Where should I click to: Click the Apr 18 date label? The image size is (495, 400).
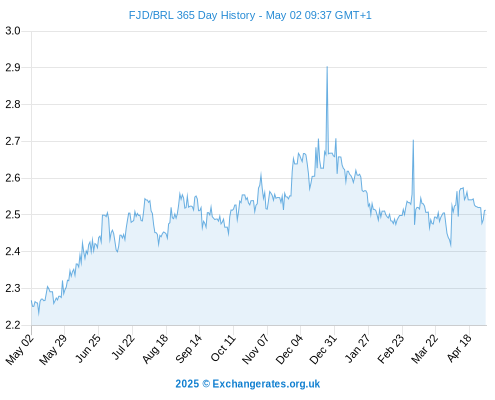[x=459, y=348]
